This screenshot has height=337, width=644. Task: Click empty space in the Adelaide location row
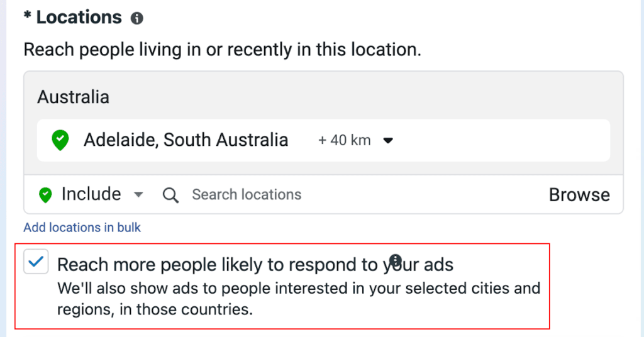coord(503,140)
